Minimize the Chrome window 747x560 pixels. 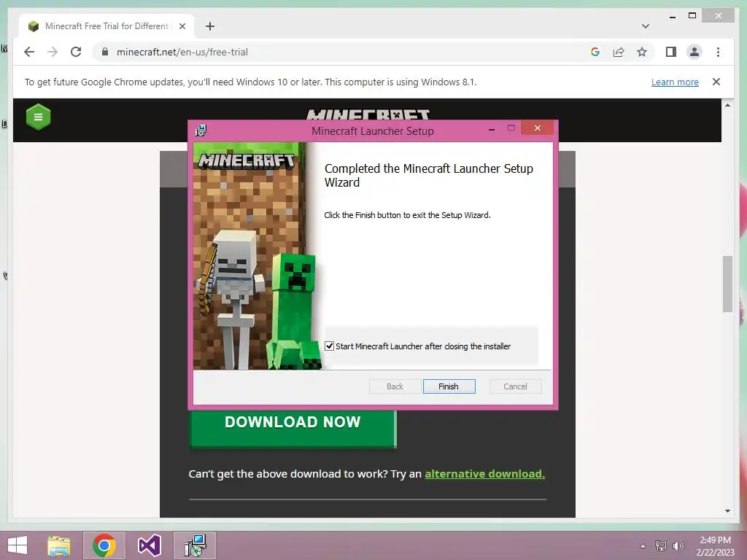coord(672,16)
